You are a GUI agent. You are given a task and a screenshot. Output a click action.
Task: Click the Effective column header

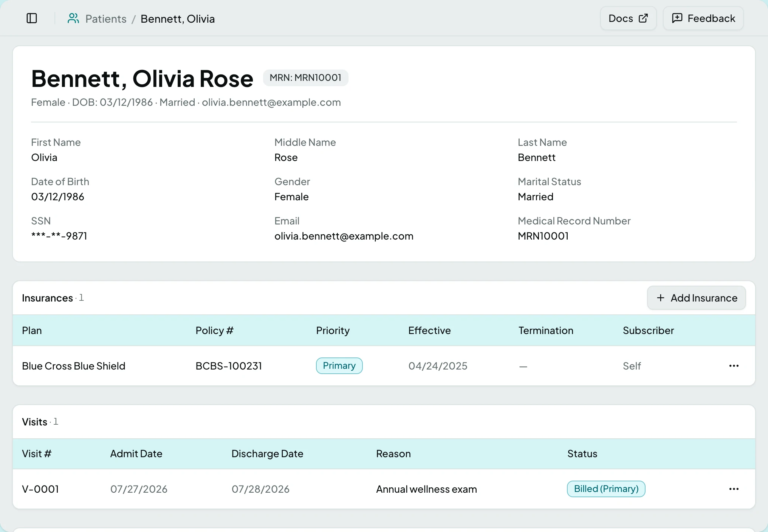(429, 330)
